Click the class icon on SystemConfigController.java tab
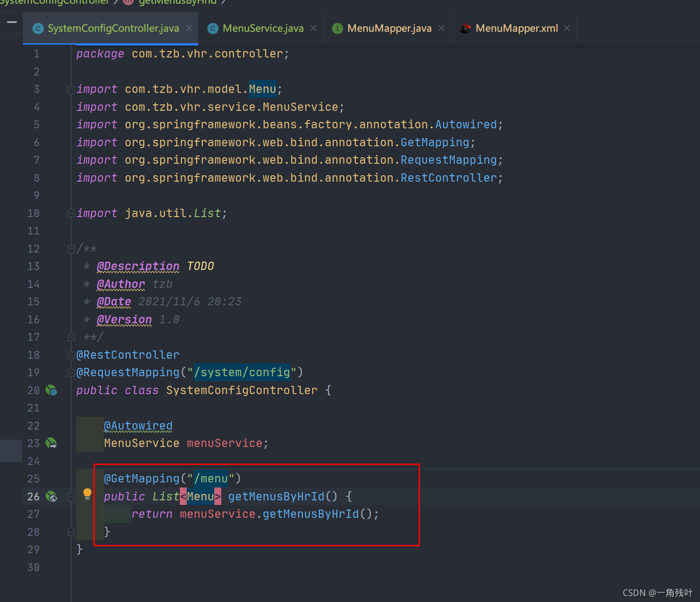 coord(38,29)
